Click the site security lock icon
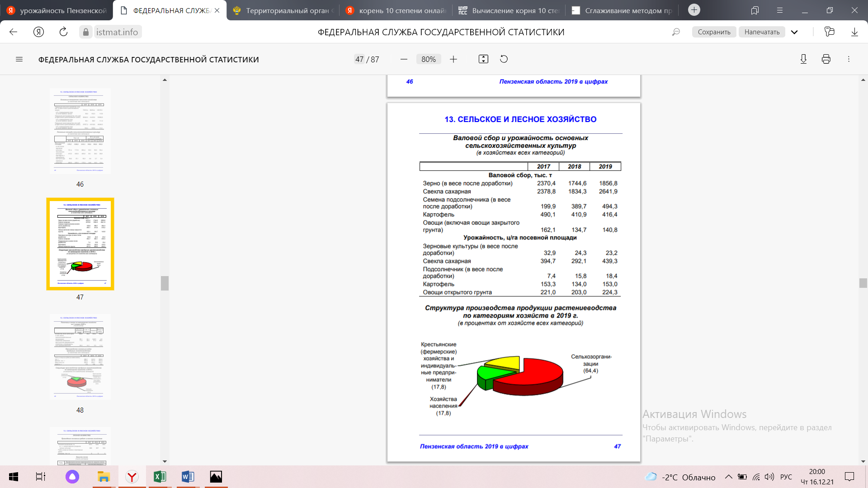 86,32
